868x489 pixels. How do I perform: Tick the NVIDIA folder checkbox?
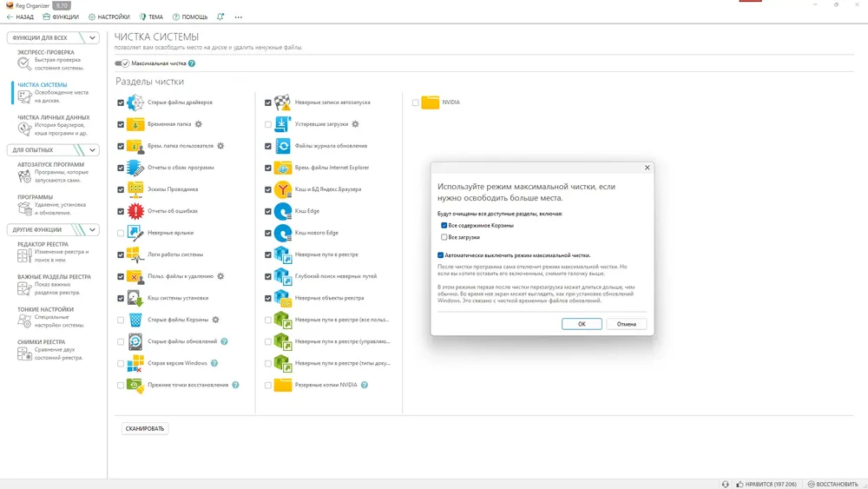click(x=415, y=102)
